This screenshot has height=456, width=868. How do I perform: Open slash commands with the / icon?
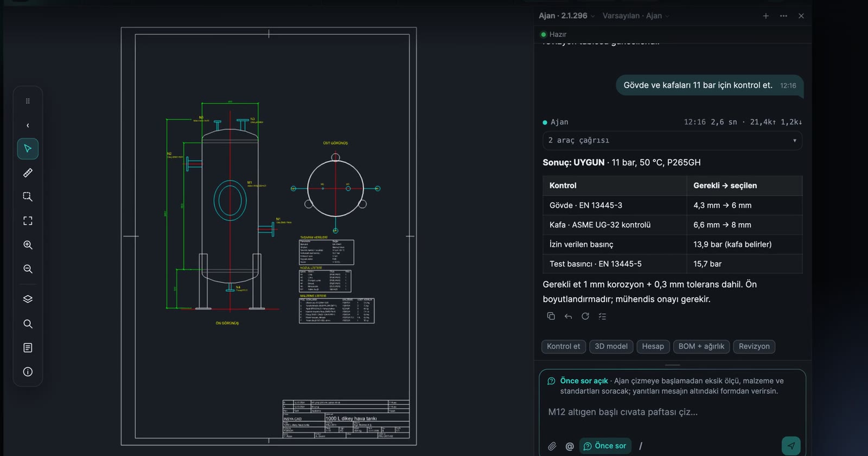(641, 446)
